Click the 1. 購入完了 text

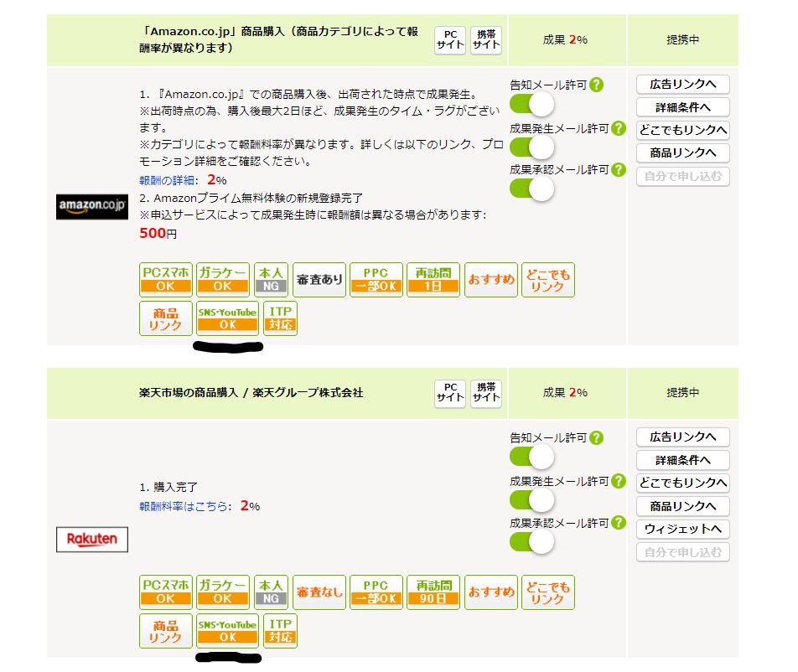point(168,488)
